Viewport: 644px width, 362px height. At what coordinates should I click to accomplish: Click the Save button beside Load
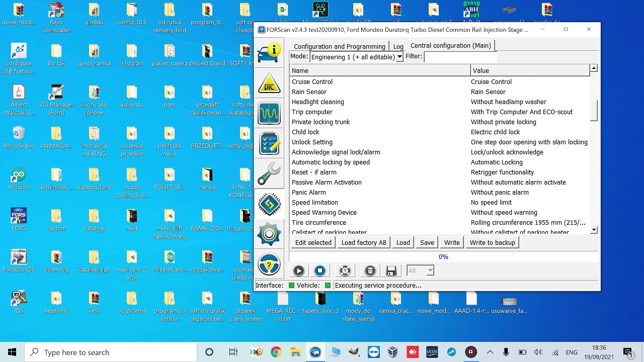click(x=427, y=242)
